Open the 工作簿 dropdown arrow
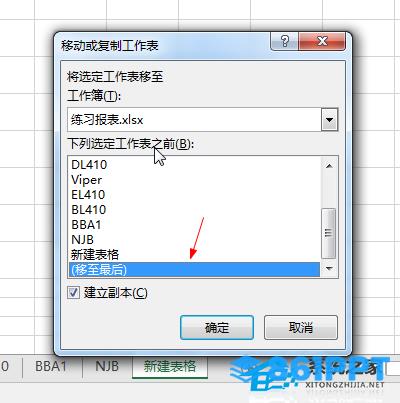400x403 pixels. 330,119
